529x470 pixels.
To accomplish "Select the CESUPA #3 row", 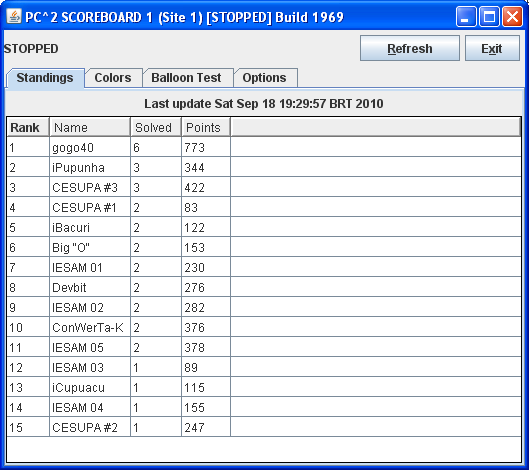I will click(x=264, y=187).
